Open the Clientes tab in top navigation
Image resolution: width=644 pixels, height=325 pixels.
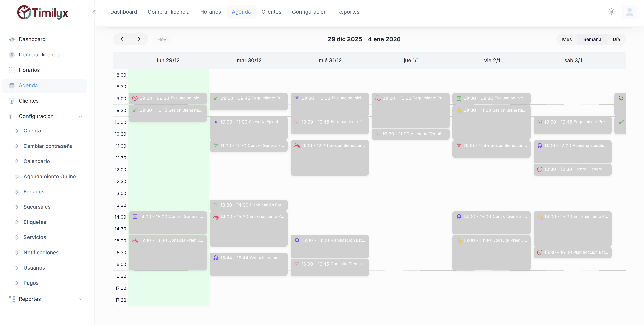[271, 12]
